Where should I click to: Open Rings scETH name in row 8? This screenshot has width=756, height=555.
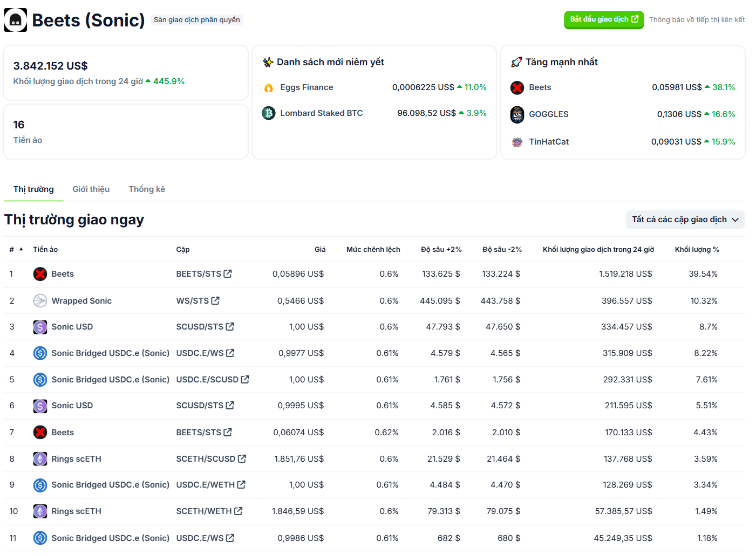76,459
